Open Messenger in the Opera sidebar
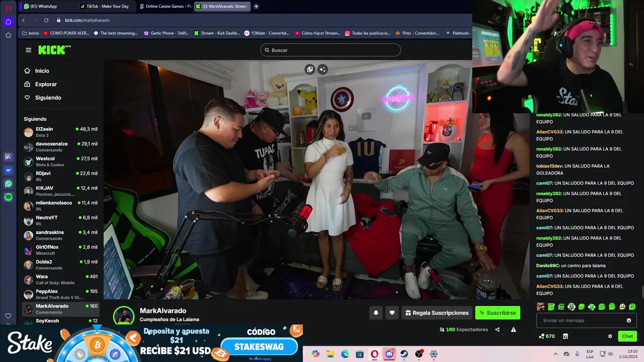The width and height of the screenshot is (644, 362). [8, 170]
